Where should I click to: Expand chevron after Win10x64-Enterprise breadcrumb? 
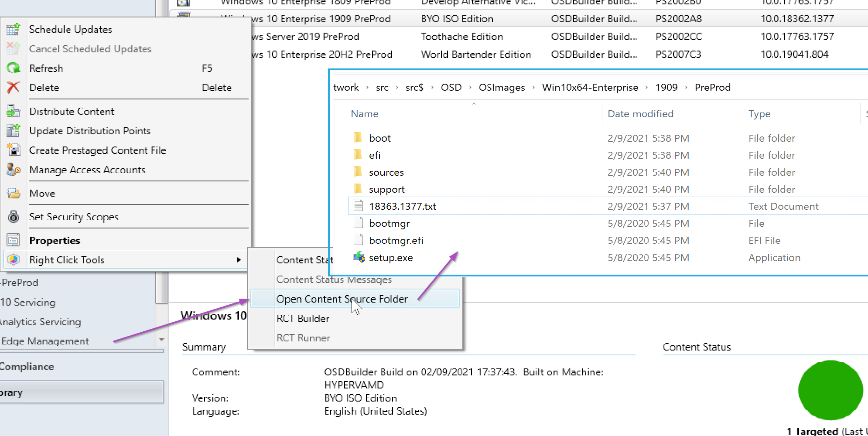pyautogui.click(x=646, y=88)
